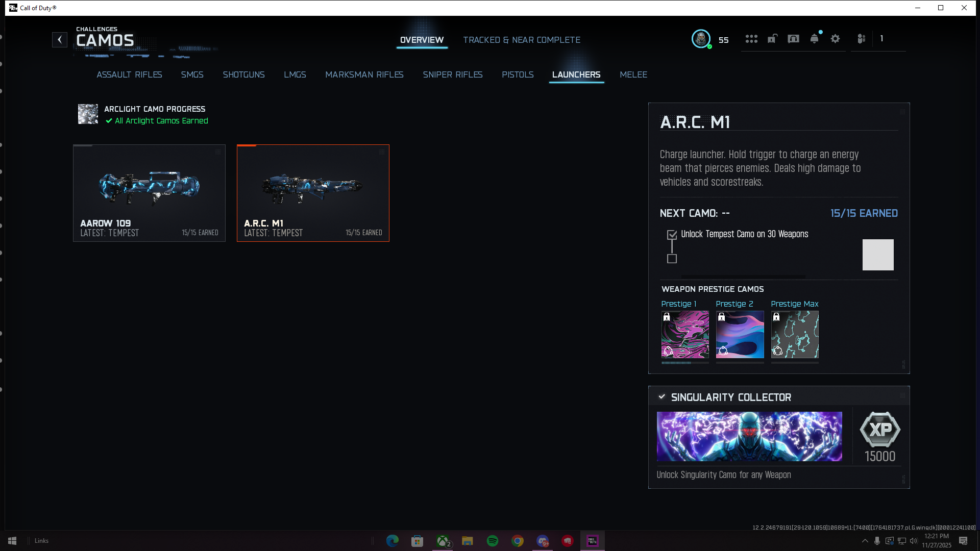Image resolution: width=980 pixels, height=551 pixels.
Task: Click the party count number 1
Action: coord(881,39)
